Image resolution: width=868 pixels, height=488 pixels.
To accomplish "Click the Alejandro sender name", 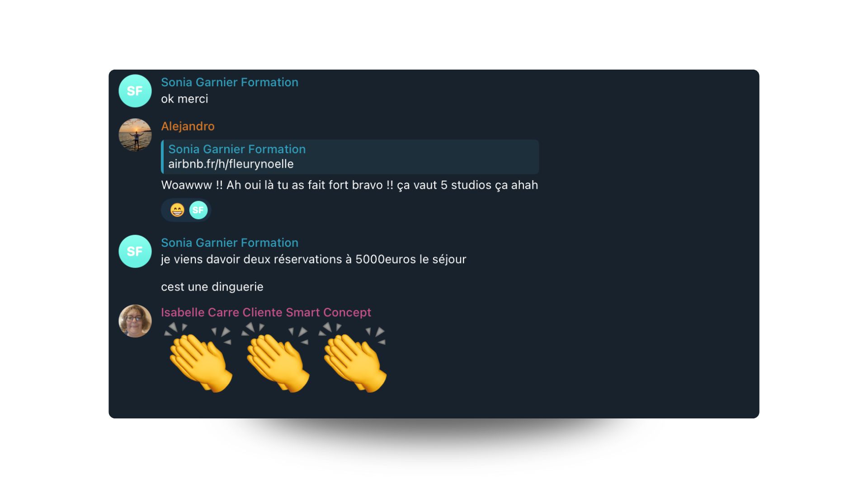I will pos(188,126).
